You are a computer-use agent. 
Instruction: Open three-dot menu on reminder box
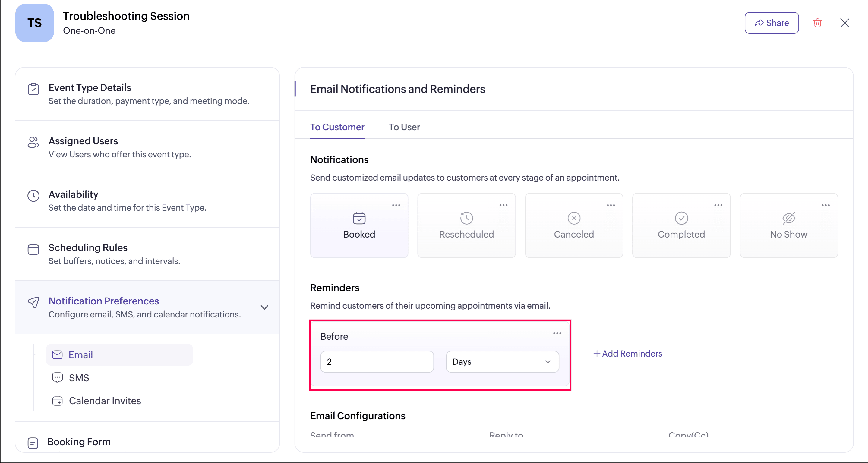coord(557,333)
